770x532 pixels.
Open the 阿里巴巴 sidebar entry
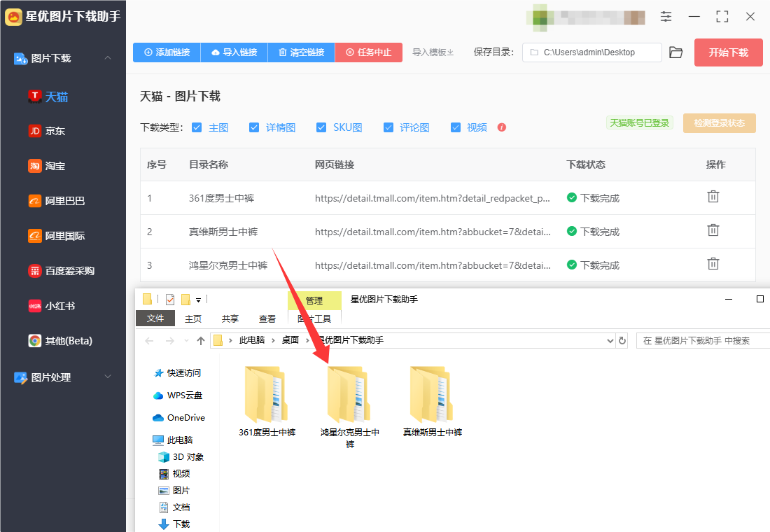(57, 201)
